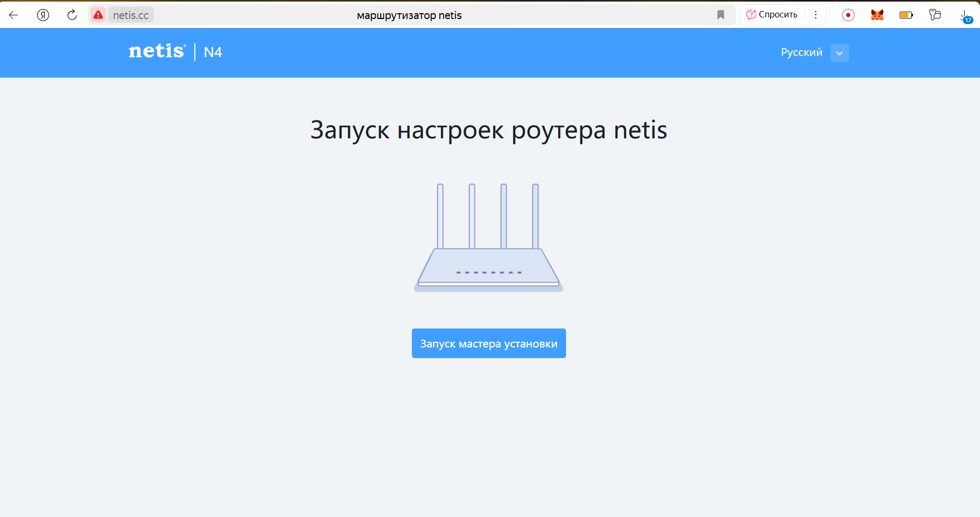Click the red record extension icon
The width and height of the screenshot is (980, 517).
849,15
